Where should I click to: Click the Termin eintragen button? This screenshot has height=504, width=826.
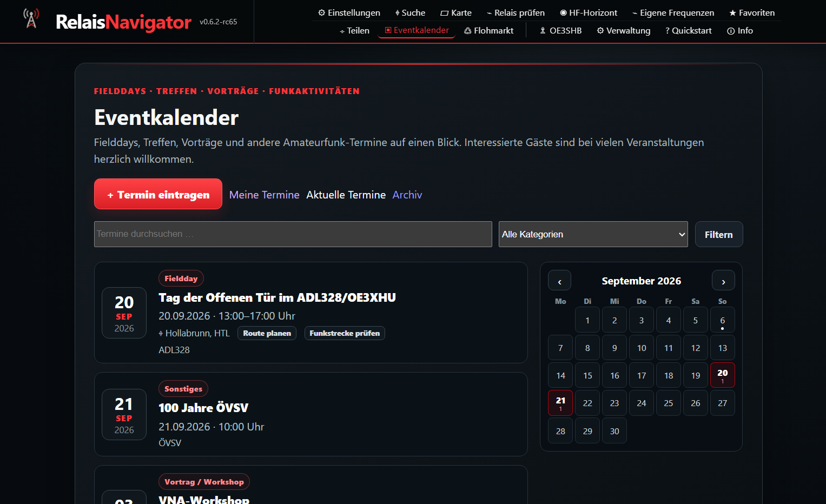[158, 194]
